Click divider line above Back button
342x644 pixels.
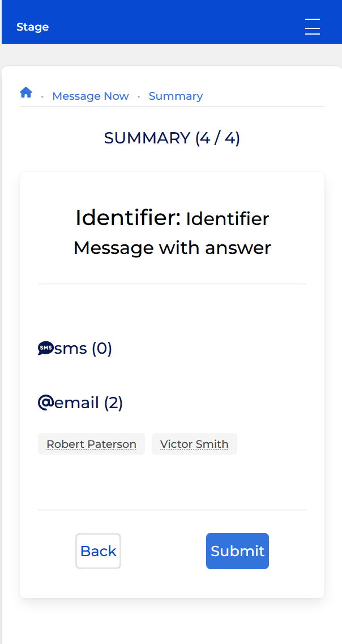point(172,510)
